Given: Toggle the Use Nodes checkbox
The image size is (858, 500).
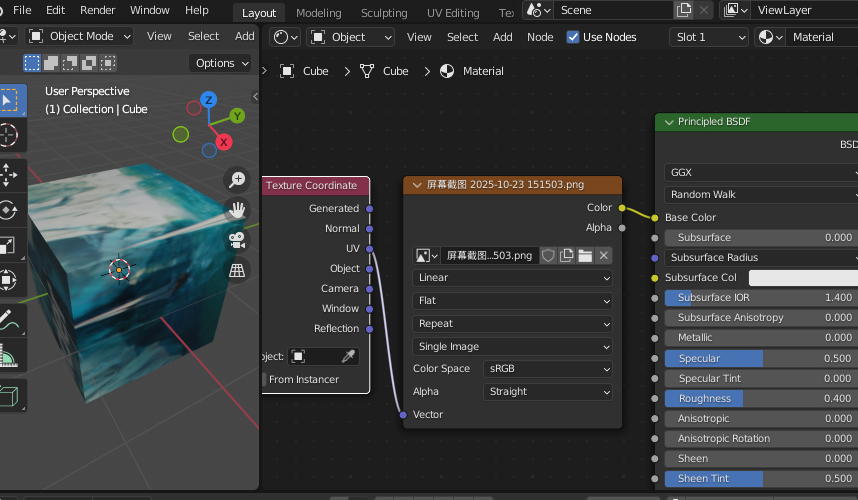Looking at the screenshot, I should pos(573,37).
